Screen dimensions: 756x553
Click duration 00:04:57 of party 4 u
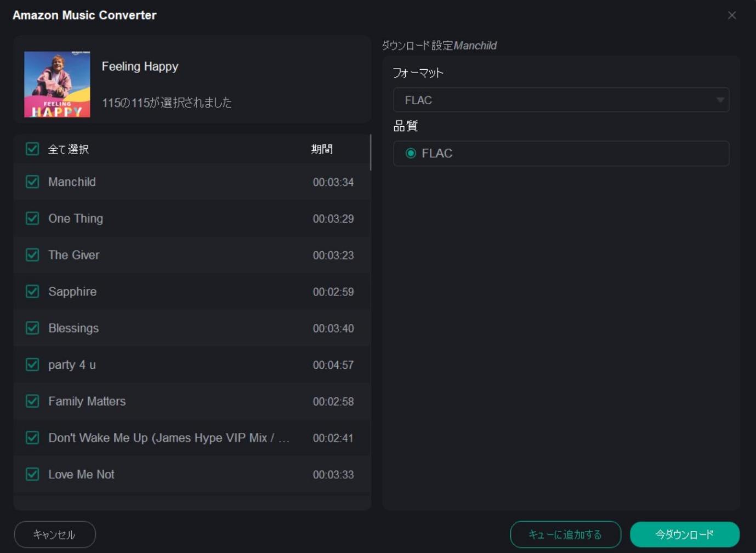(333, 365)
